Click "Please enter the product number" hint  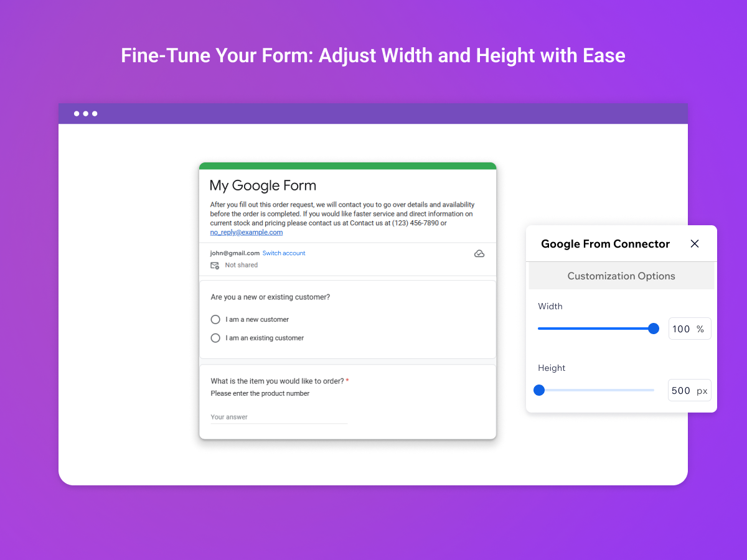pyautogui.click(x=260, y=393)
